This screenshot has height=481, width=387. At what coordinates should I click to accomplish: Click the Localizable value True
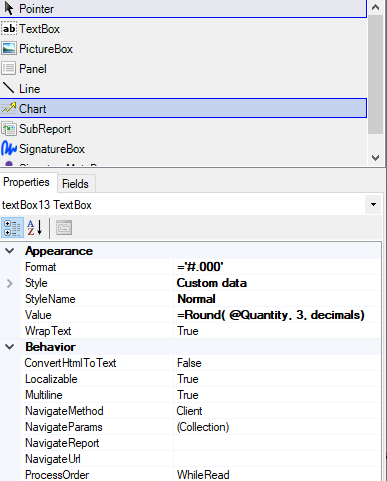[277, 379]
